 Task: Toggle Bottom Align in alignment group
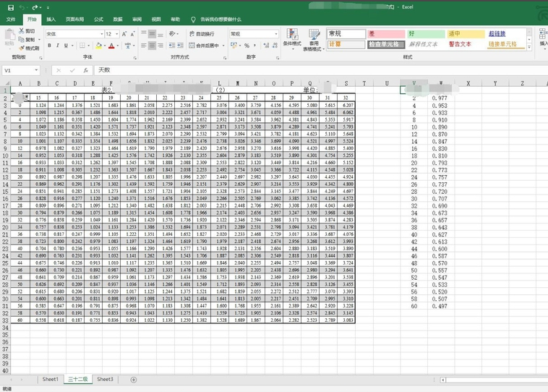[160, 34]
